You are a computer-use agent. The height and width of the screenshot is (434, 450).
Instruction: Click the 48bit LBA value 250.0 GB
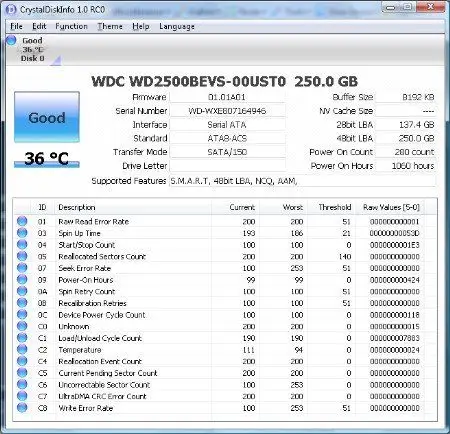click(x=405, y=138)
